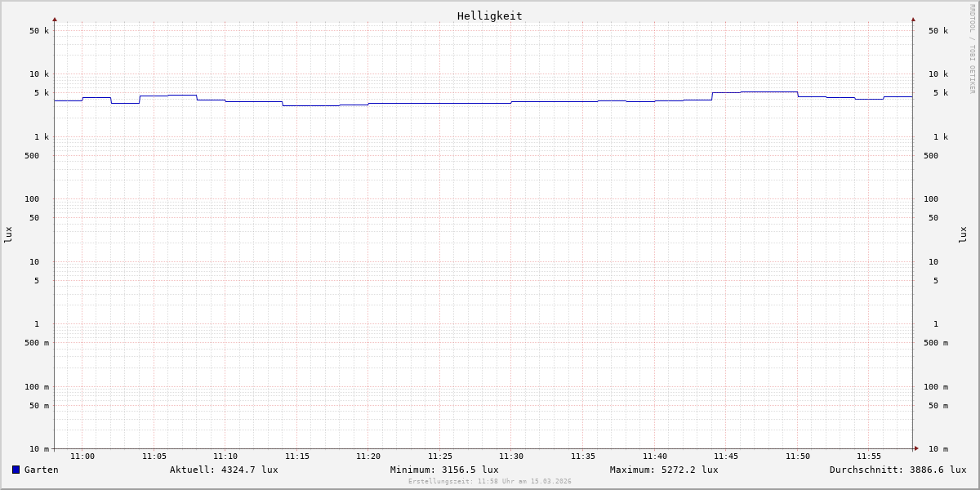Viewport: 980px width, 490px height.
Task: Click the Helligkeit chart title
Action: click(489, 16)
